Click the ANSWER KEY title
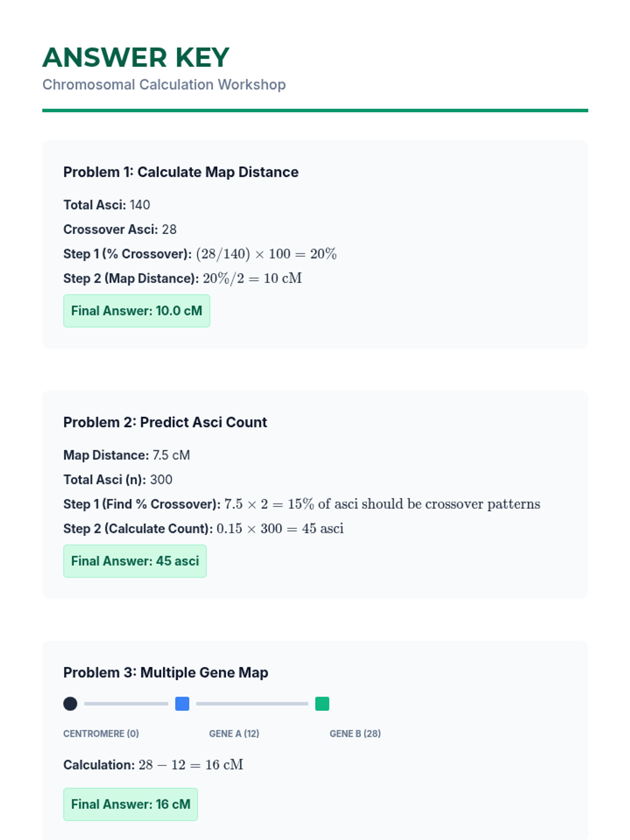This screenshot has width=630, height=840. click(x=136, y=58)
